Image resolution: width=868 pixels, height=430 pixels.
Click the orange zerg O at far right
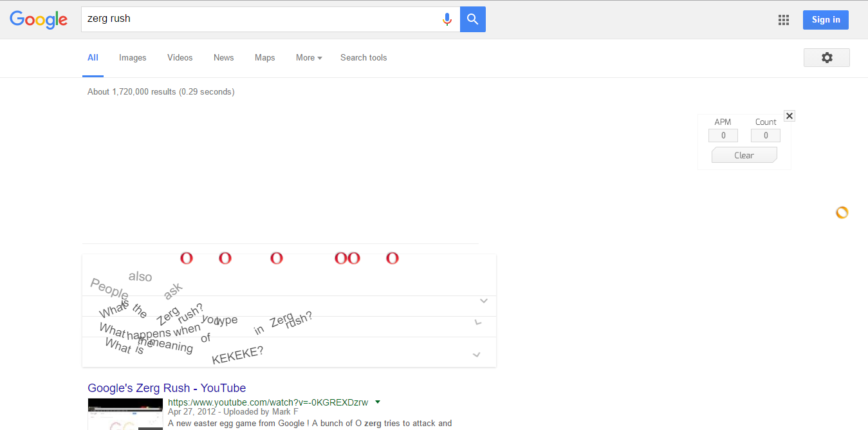tap(842, 212)
